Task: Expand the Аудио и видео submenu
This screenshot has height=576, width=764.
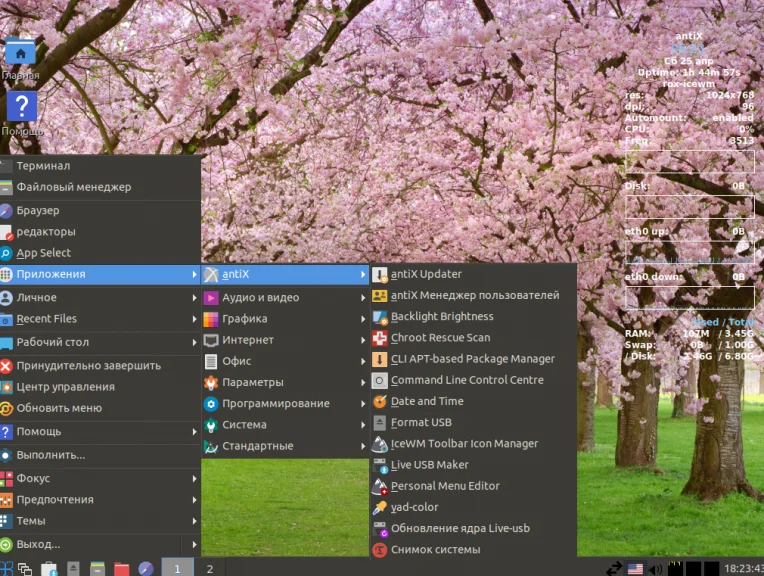Action: 260,297
